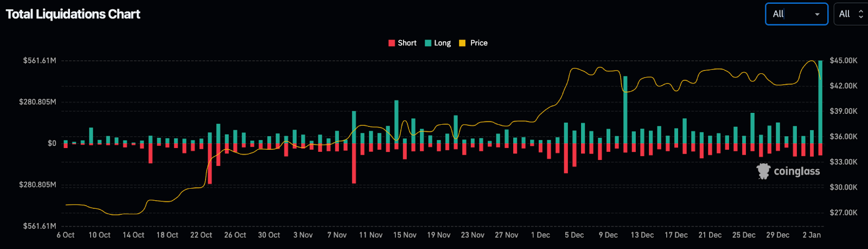Toggle the Short series legend label
Screen dimensions: 868x249
[x=407, y=43]
